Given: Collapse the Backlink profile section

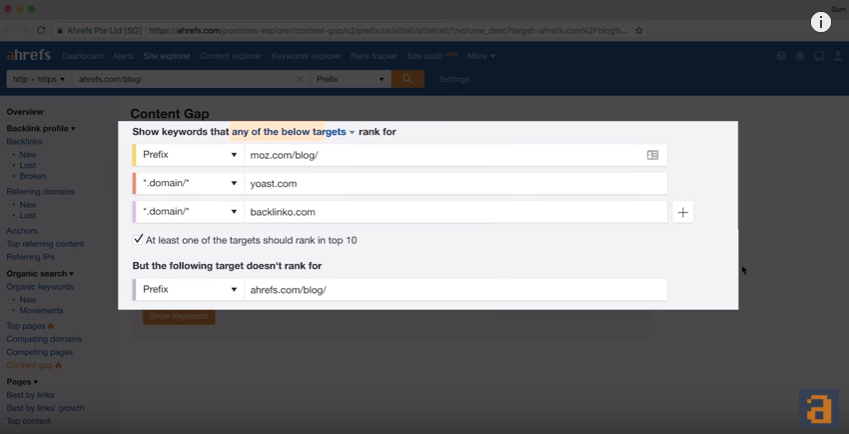Looking at the screenshot, I should click(41, 128).
